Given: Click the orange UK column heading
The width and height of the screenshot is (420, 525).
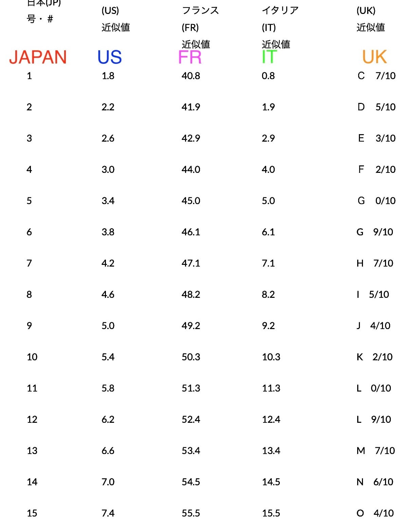Looking at the screenshot, I should click(x=374, y=57).
